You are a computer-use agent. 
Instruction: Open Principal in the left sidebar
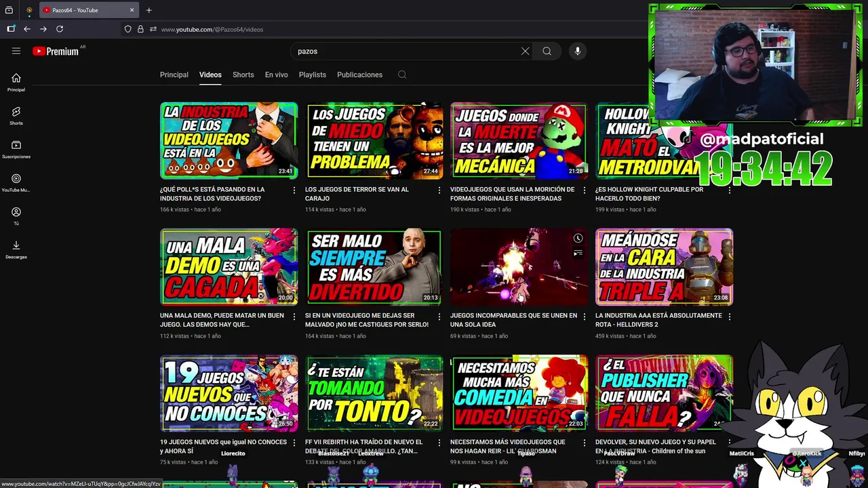(16, 83)
